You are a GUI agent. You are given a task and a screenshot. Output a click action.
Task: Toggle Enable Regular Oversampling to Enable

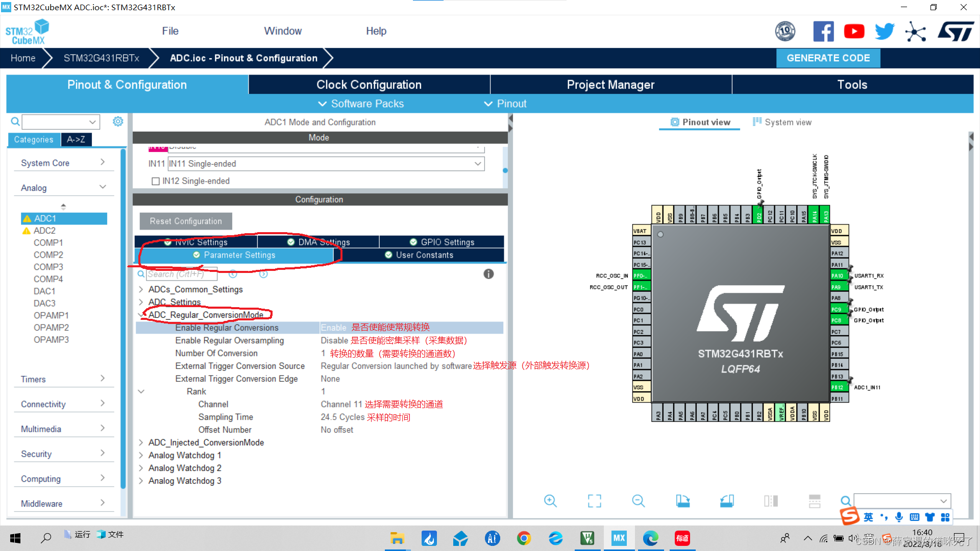point(334,340)
